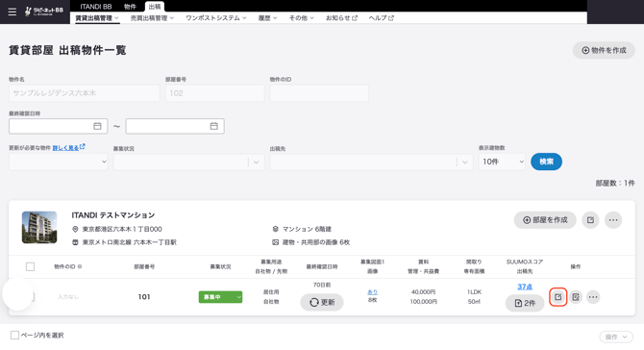This screenshot has width=644, height=350.
Task: Check the table header select-all checkbox
Action: tap(30, 266)
